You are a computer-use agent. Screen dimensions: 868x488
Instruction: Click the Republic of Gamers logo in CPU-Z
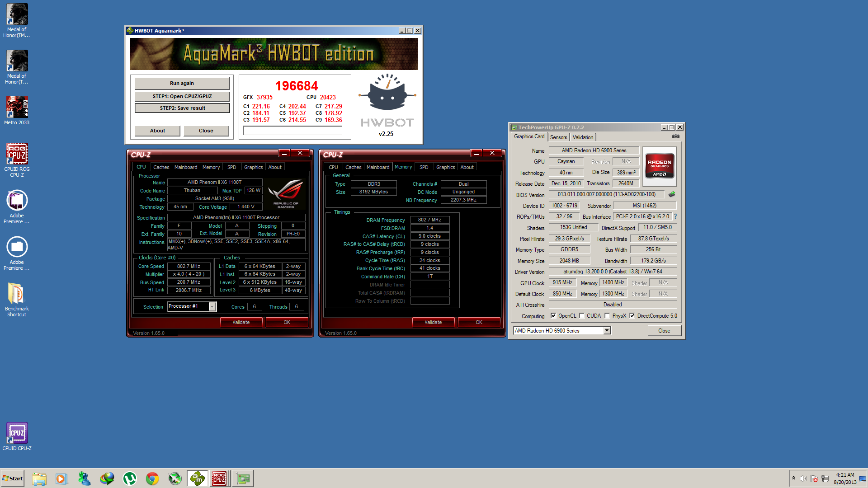click(x=286, y=193)
